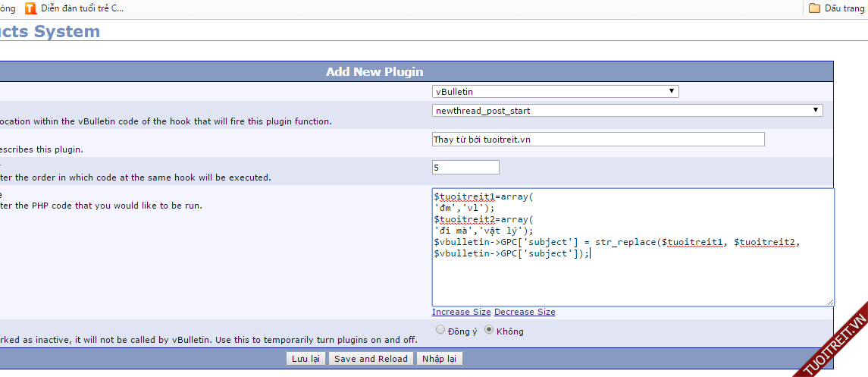
Task: Click the orange T bookmark favicon
Action: [30, 9]
